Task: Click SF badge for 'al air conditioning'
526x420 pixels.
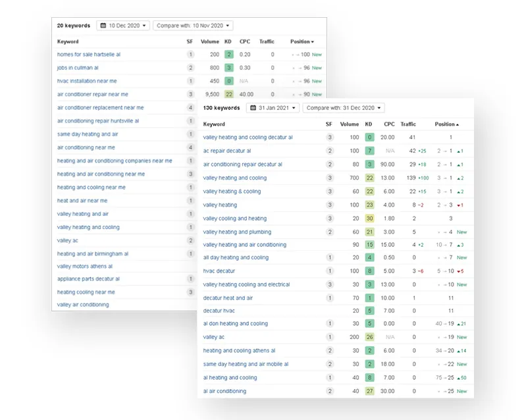Action: click(x=330, y=391)
